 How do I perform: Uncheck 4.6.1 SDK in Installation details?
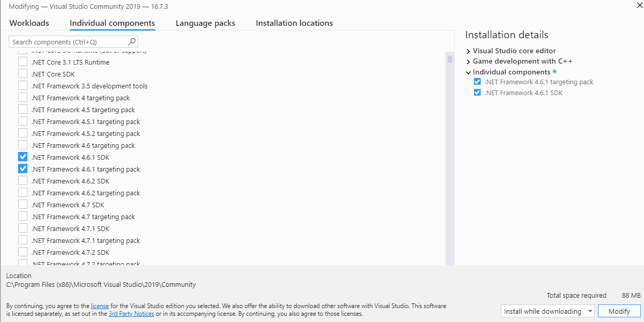tap(477, 93)
